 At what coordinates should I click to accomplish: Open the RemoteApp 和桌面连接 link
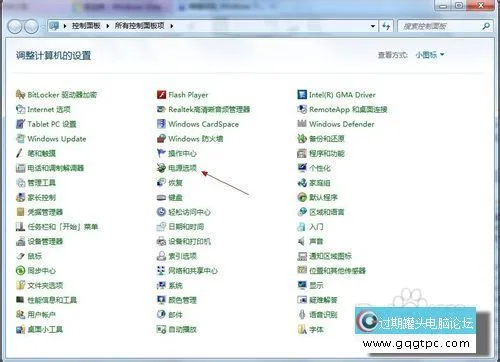(348, 109)
